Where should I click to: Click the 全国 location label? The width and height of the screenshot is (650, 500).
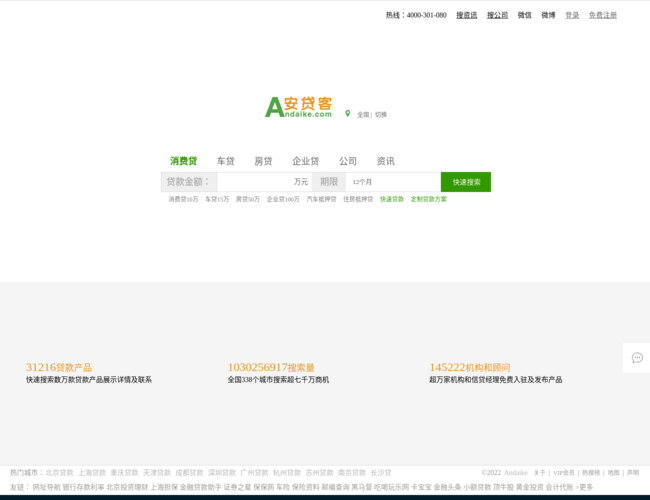[363, 115]
